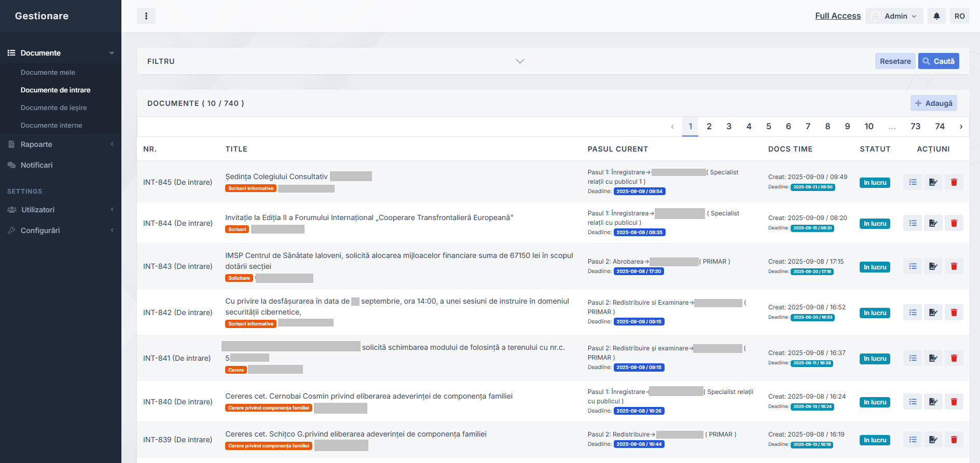Go to next page arrow in pagination
Screen dimensions: 980x463
tap(961, 127)
